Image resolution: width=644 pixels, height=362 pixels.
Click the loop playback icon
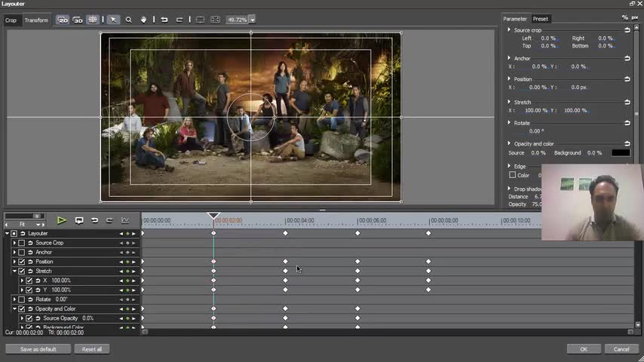79,221
